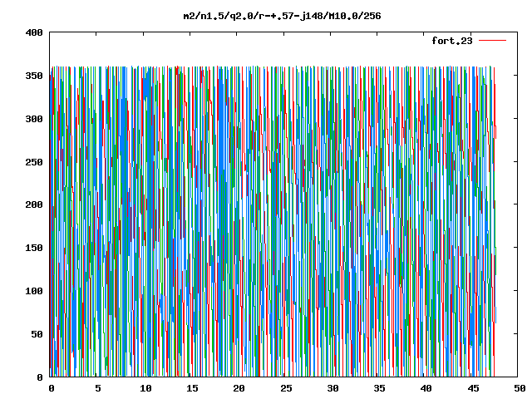Click the x-axis label 50
The height and width of the screenshot is (399, 532).
[520, 388]
